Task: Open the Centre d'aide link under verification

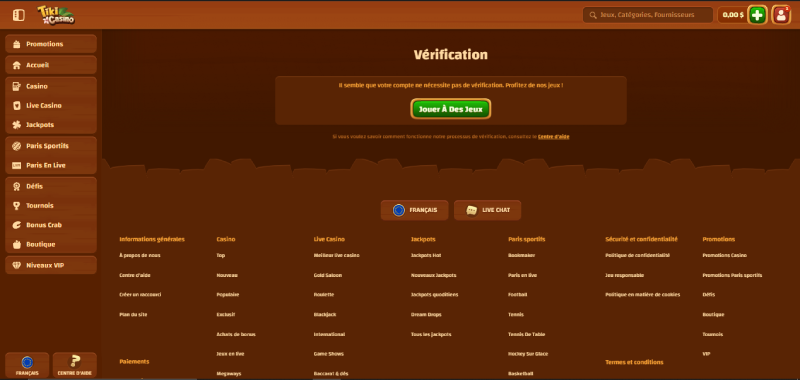Action: 554,137
